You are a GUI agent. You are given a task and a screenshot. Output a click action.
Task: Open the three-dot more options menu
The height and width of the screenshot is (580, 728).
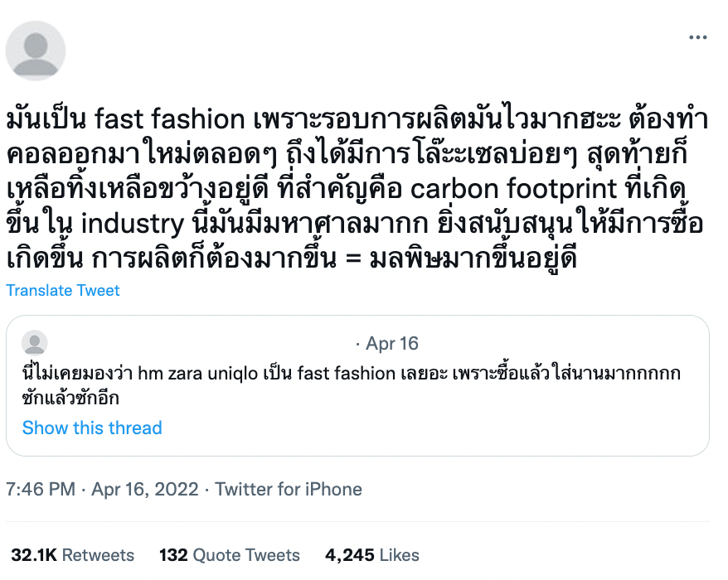pos(697,38)
